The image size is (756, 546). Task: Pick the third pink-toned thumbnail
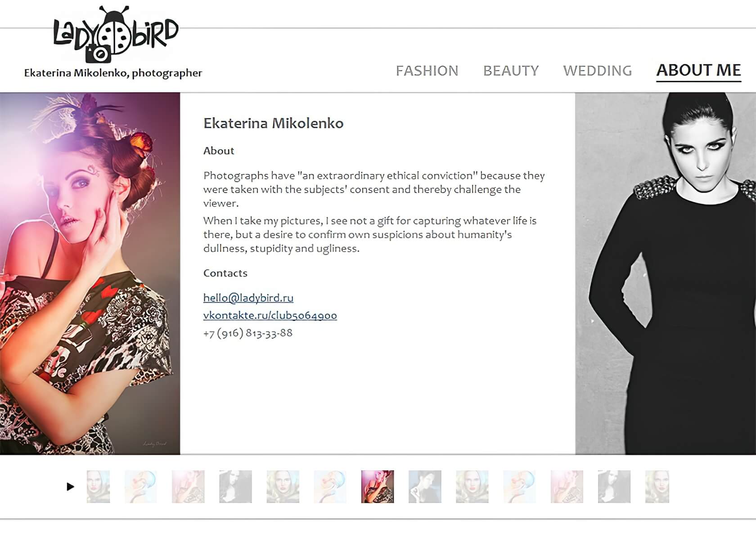pyautogui.click(x=188, y=487)
